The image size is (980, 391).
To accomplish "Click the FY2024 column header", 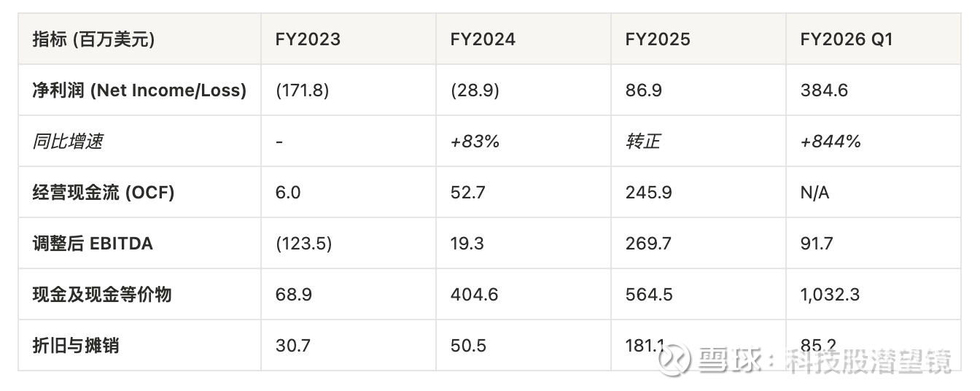I will 483,39.
